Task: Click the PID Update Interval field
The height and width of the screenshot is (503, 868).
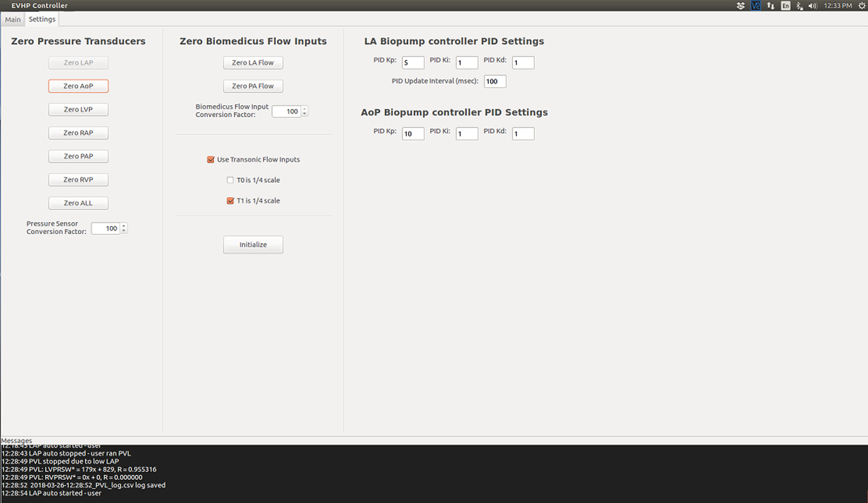Action: [x=495, y=81]
